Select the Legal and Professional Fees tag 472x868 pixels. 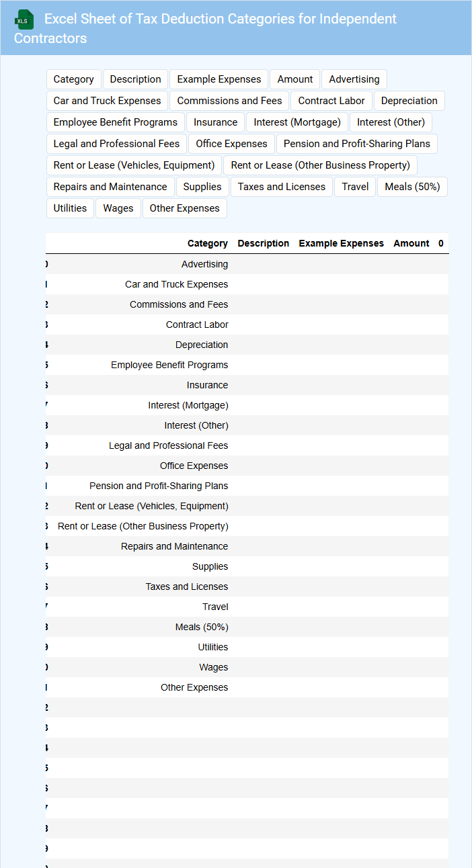[117, 144]
